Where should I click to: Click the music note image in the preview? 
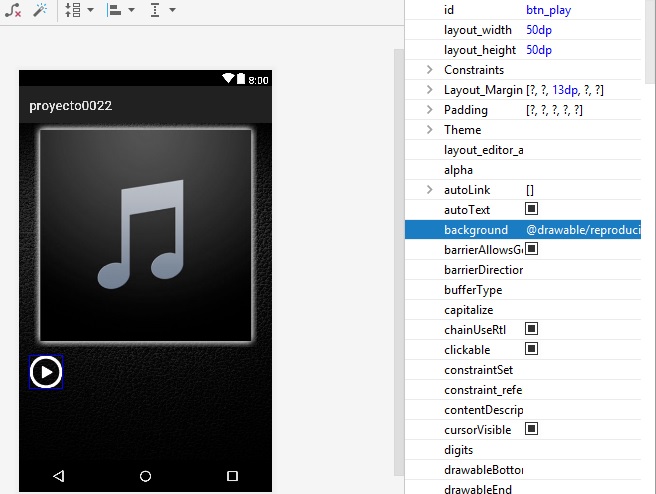[x=145, y=234]
